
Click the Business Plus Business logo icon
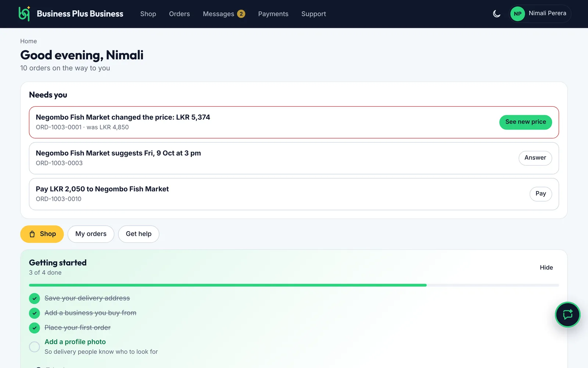coord(24,14)
